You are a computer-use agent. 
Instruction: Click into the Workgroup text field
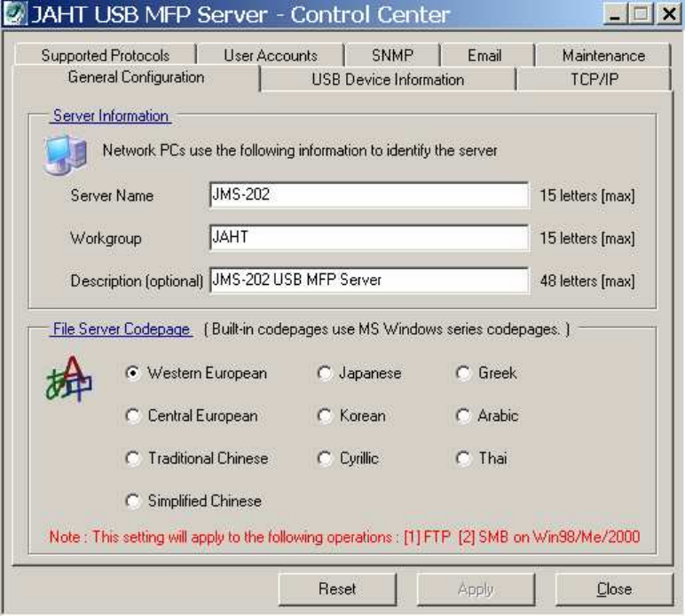coord(369,238)
